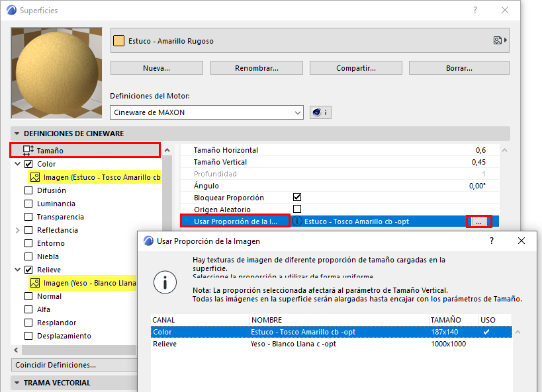The image size is (542, 392).
Task: Click channel list scroll left arrow
Action: 17,350
